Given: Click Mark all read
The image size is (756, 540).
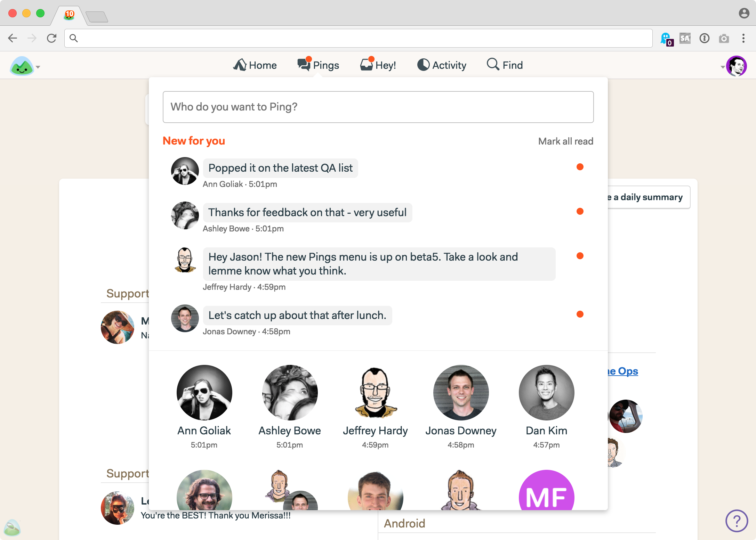Looking at the screenshot, I should pos(565,141).
